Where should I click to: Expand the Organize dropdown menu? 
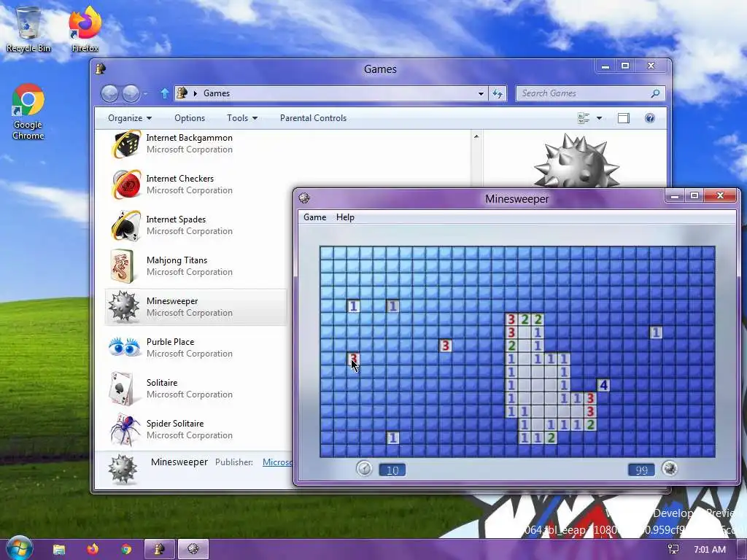130,118
